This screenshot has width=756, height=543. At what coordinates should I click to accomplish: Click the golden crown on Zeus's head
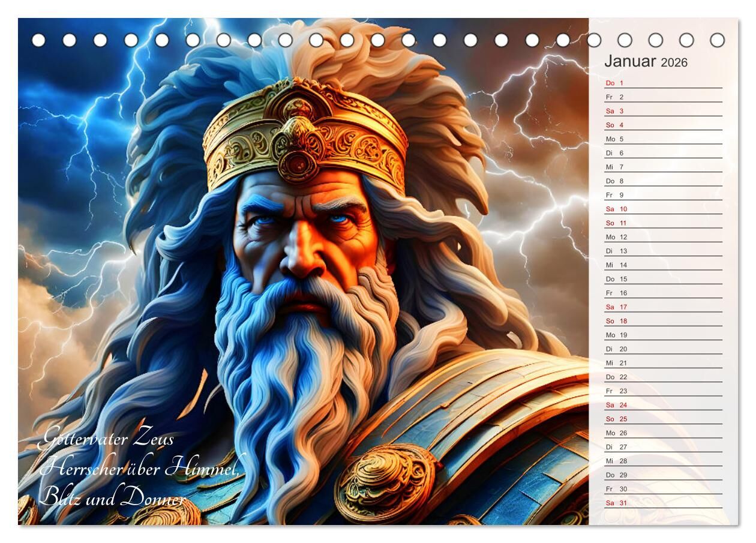coord(304,138)
